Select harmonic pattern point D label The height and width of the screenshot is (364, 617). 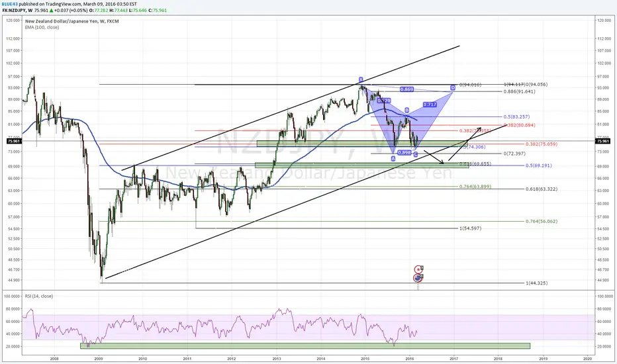(453, 87)
